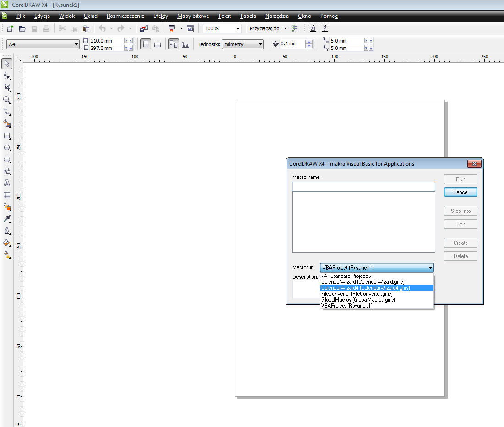Activate the Text tool
The width and height of the screenshot is (504, 427).
pyautogui.click(x=7, y=183)
